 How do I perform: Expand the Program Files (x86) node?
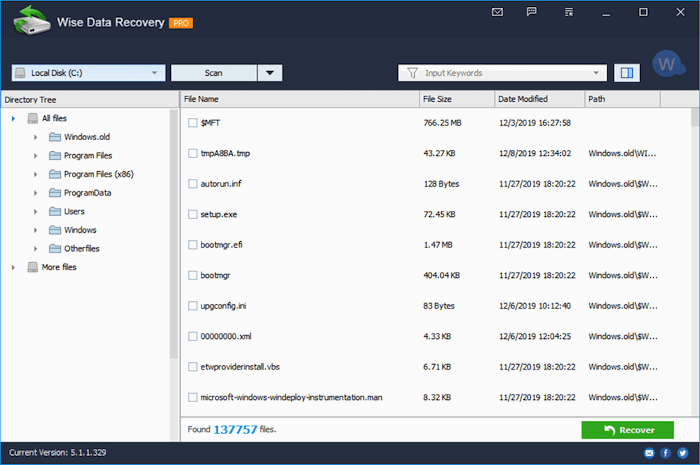tap(35, 174)
